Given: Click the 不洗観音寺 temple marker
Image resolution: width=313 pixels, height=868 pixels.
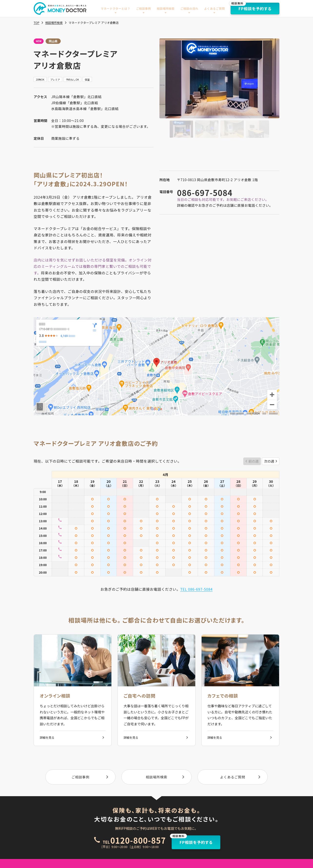Looking at the screenshot, I should pos(257,360).
